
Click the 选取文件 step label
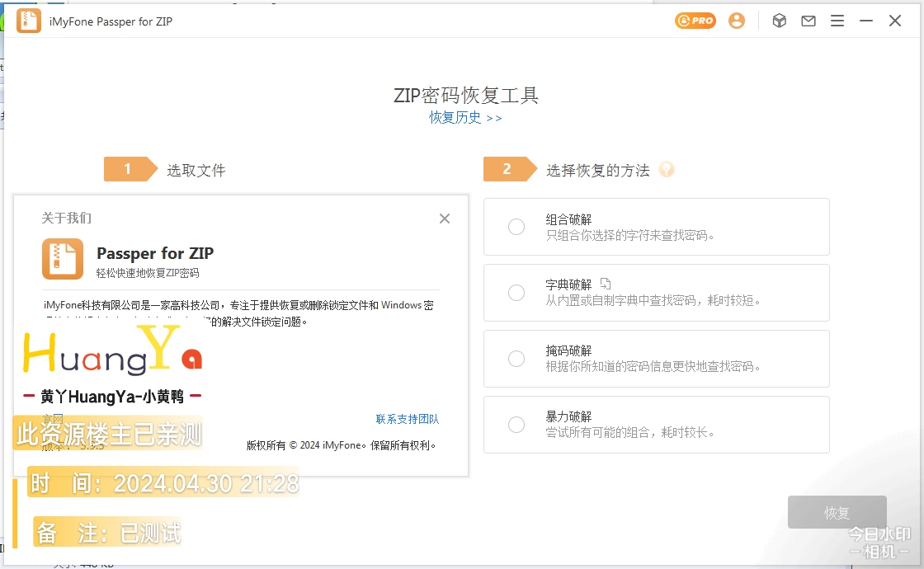coord(196,171)
